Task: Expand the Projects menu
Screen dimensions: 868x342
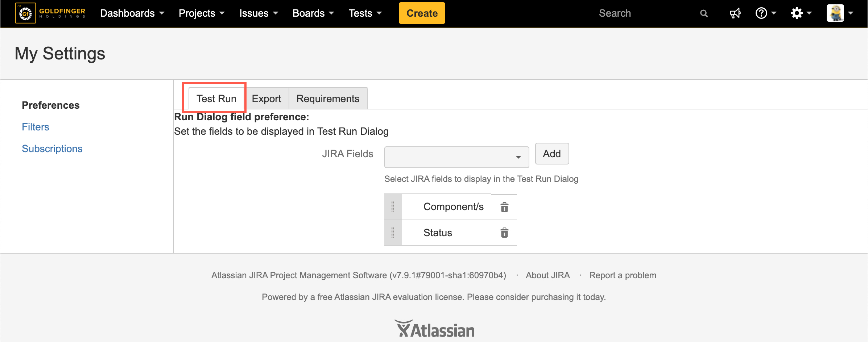Action: click(201, 13)
